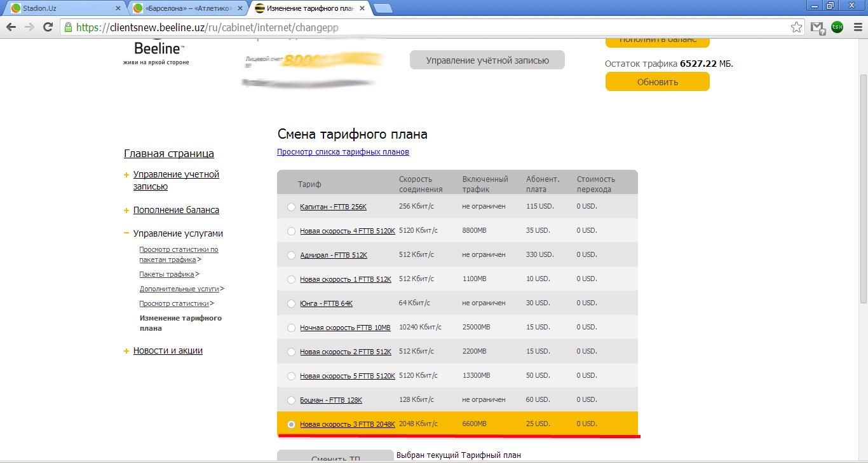This screenshot has width=868, height=463.
Task: Open Пополнение баланса sidebar link
Action: coord(176,210)
